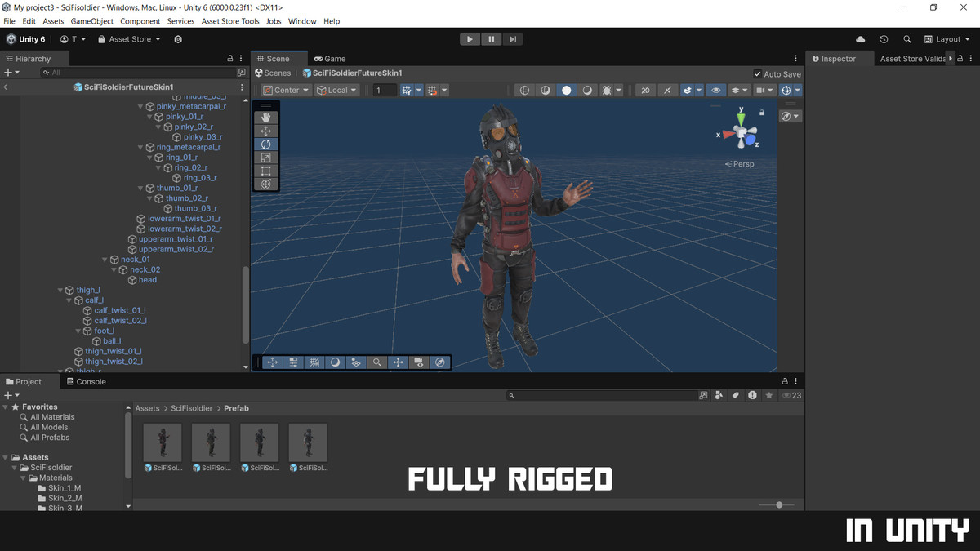Select the Rotate tool in Scene

click(x=265, y=144)
